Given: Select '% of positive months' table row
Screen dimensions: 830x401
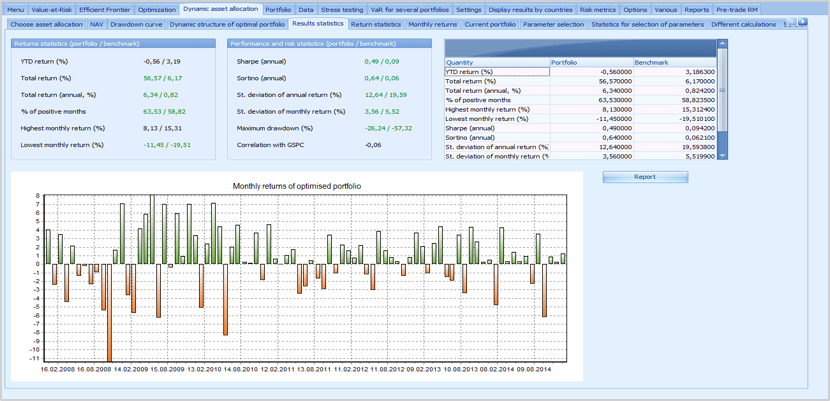Looking at the screenshot, I should [581, 100].
